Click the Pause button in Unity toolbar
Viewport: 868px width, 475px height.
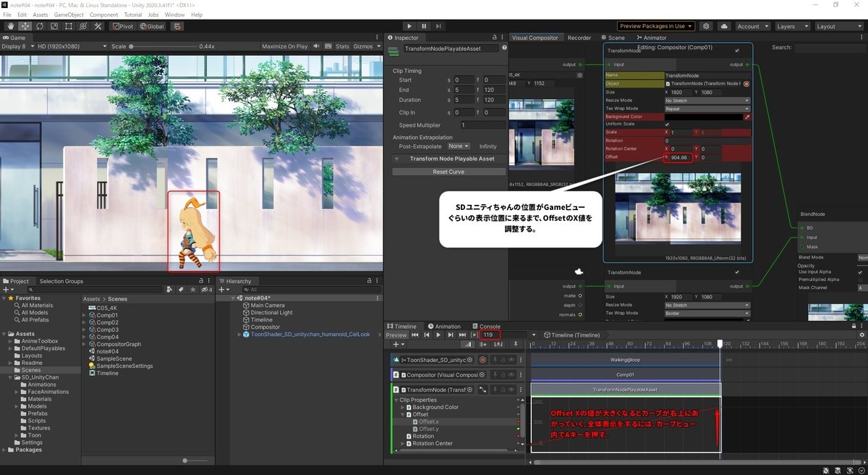pos(424,26)
